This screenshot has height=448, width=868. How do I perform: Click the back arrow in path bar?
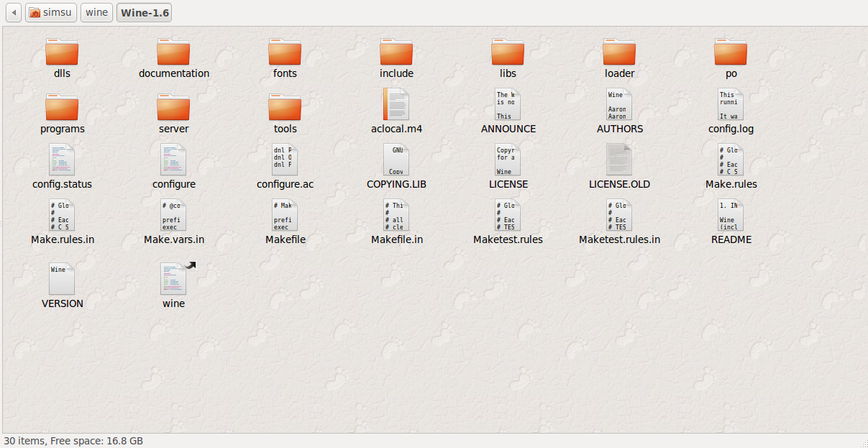[14, 13]
